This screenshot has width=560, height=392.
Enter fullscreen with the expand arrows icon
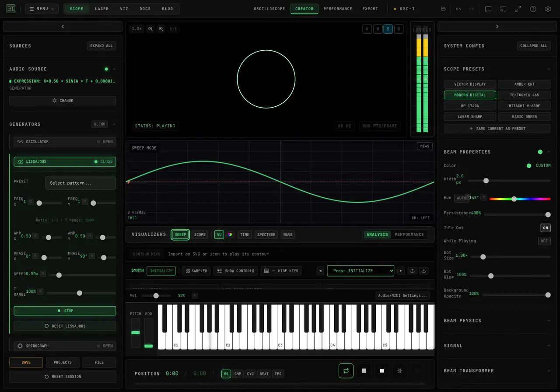(518, 9)
